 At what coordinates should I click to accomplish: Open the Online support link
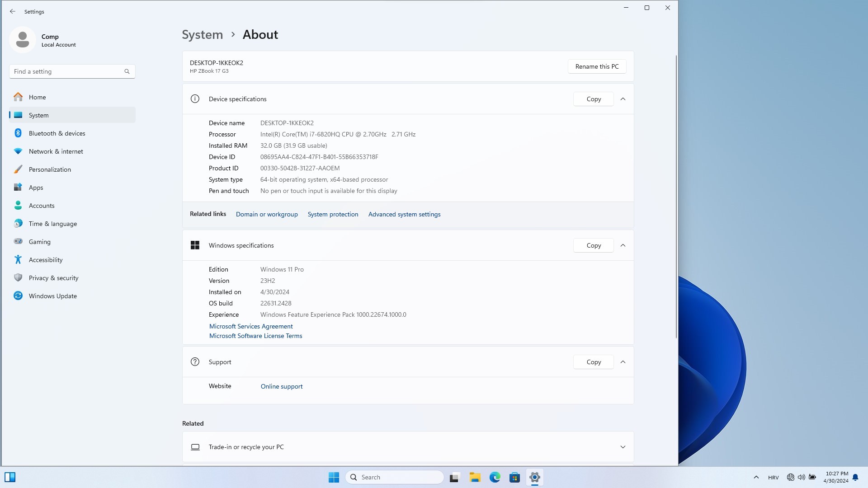(282, 386)
